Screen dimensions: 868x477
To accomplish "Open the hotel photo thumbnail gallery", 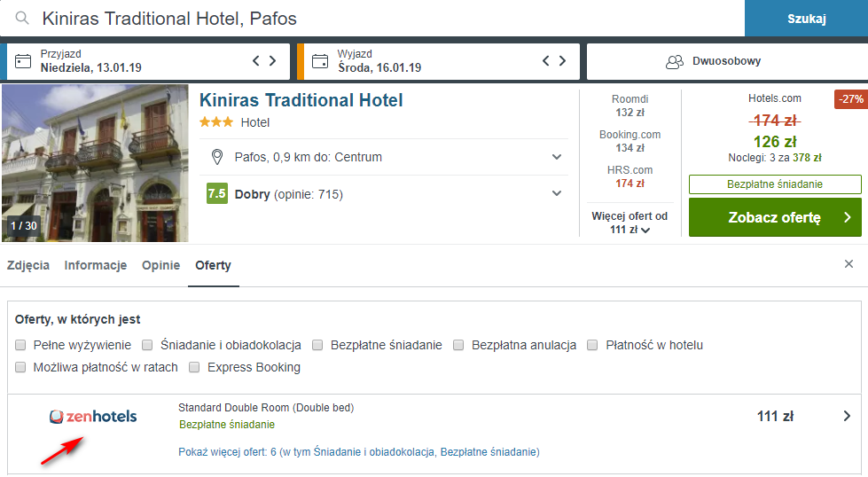I will point(95,163).
